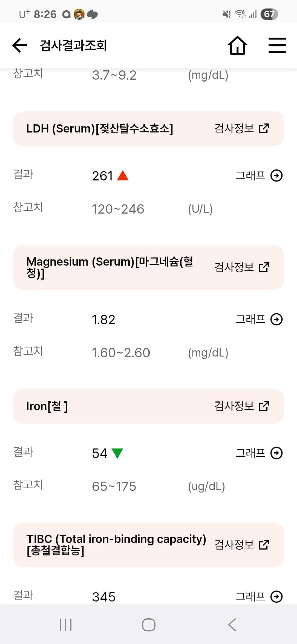Open TIBC test info external link icon
The height and width of the screenshot is (644, 297).
[264, 544]
